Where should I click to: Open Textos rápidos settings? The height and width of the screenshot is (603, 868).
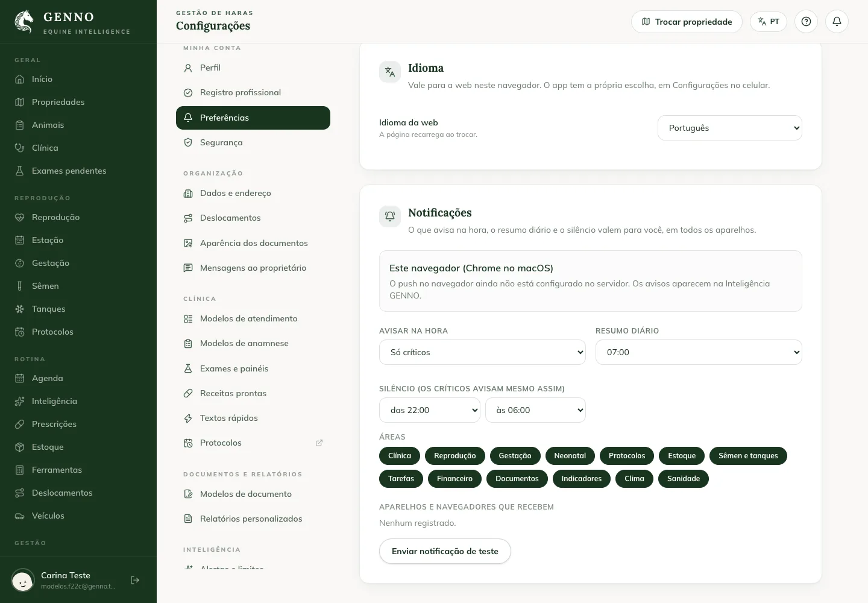(253, 418)
